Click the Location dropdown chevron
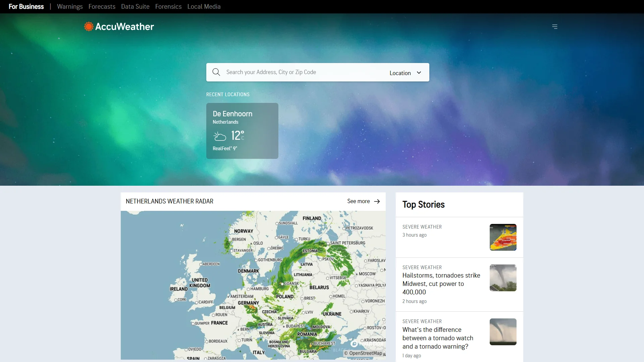The height and width of the screenshot is (362, 644). [419, 73]
